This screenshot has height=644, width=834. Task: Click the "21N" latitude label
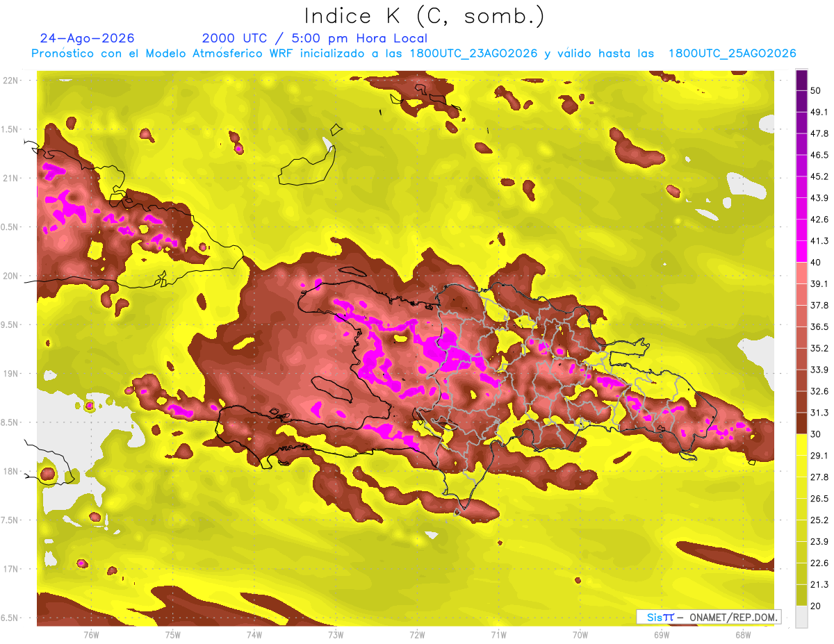pyautogui.click(x=11, y=178)
